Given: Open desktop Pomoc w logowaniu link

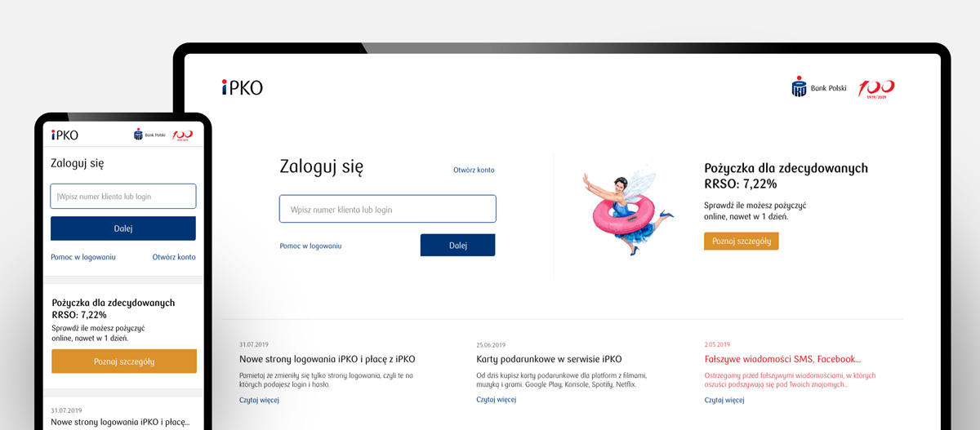Looking at the screenshot, I should [310, 246].
